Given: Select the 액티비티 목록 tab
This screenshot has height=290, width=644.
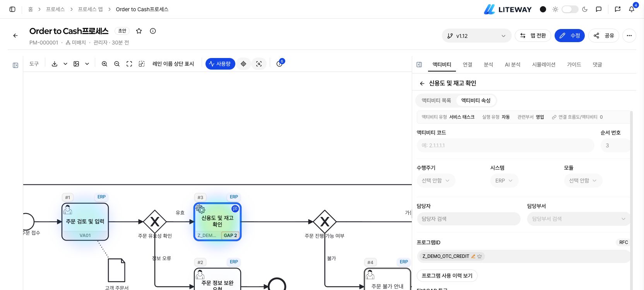Looking at the screenshot, I should 436,101.
